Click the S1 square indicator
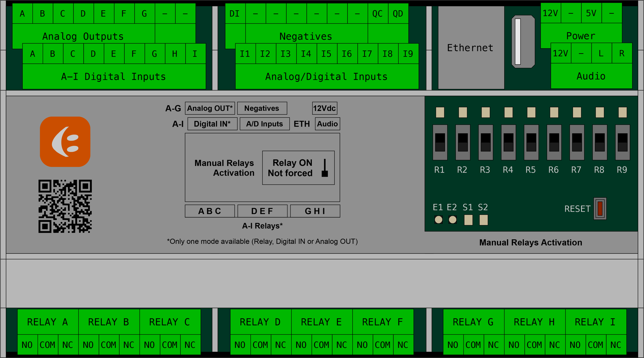Image resolution: width=644 pixels, height=358 pixels. (468, 220)
